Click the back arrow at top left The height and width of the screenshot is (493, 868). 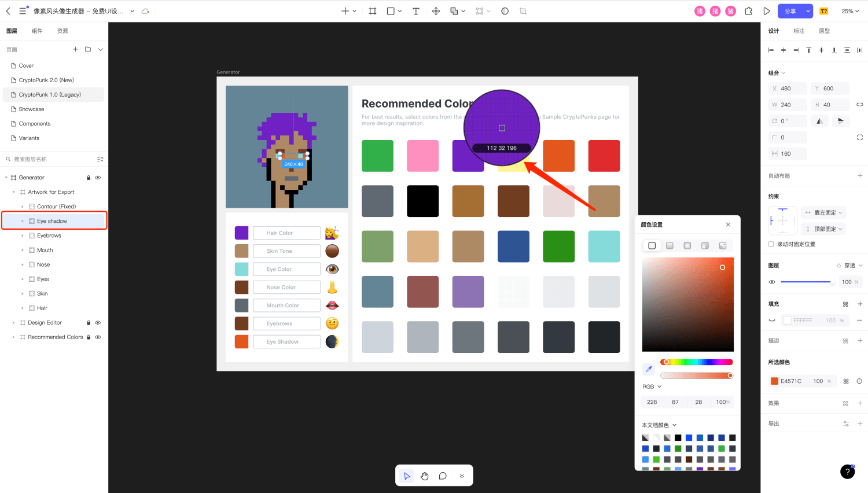(8, 11)
